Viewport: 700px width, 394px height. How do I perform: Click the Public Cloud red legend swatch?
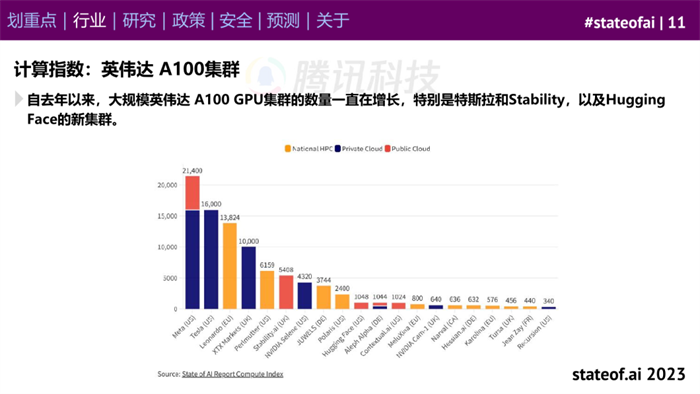[388, 149]
